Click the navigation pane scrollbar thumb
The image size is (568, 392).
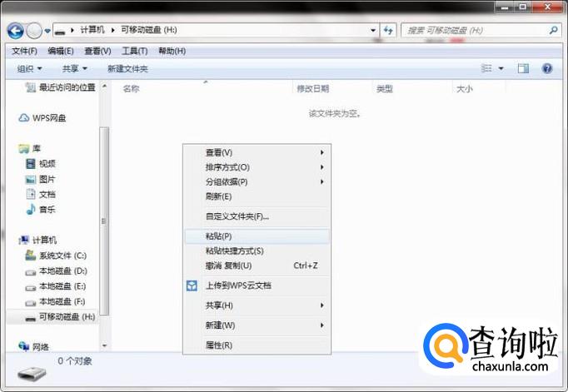(x=104, y=221)
